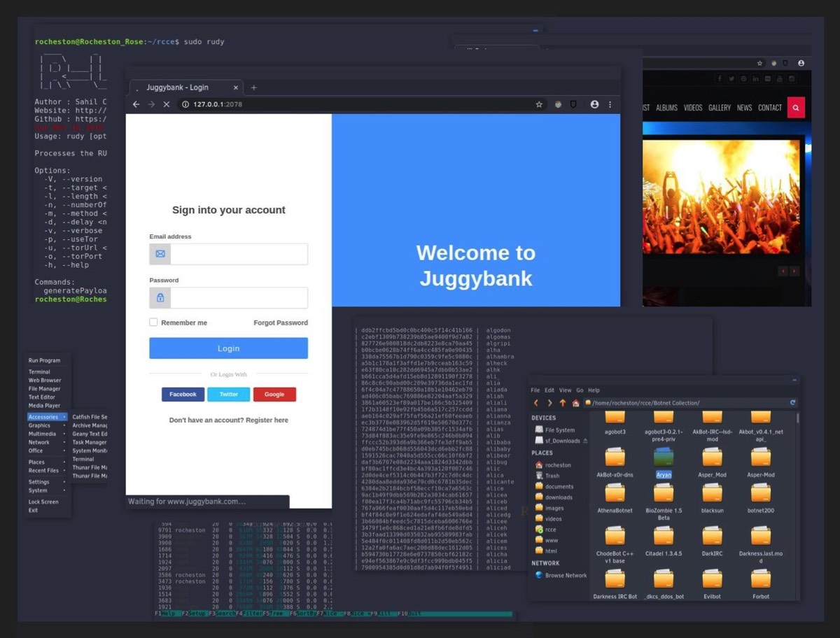Open the browser three-dot menu
The height and width of the screenshot is (638, 840).
click(610, 104)
